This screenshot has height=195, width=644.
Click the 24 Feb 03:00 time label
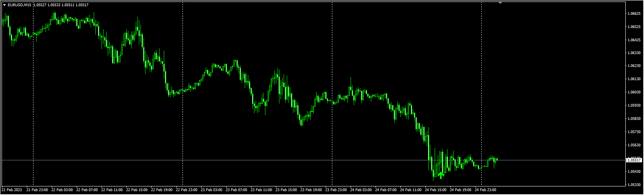361,190
